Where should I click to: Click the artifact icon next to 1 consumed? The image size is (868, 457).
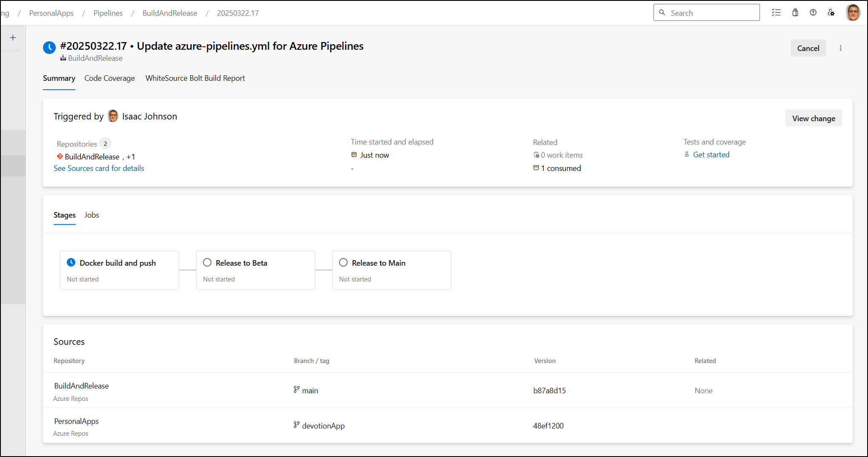[x=536, y=168]
